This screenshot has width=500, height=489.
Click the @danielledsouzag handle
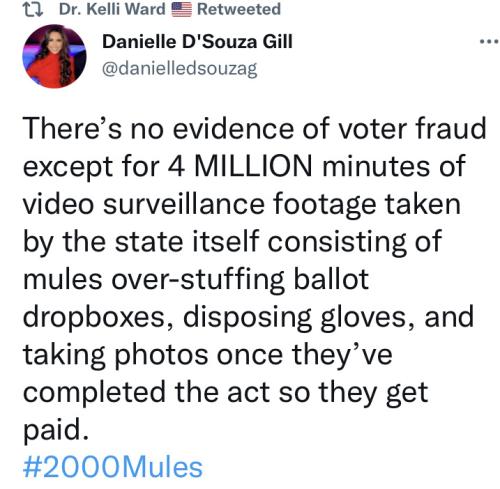179,69
